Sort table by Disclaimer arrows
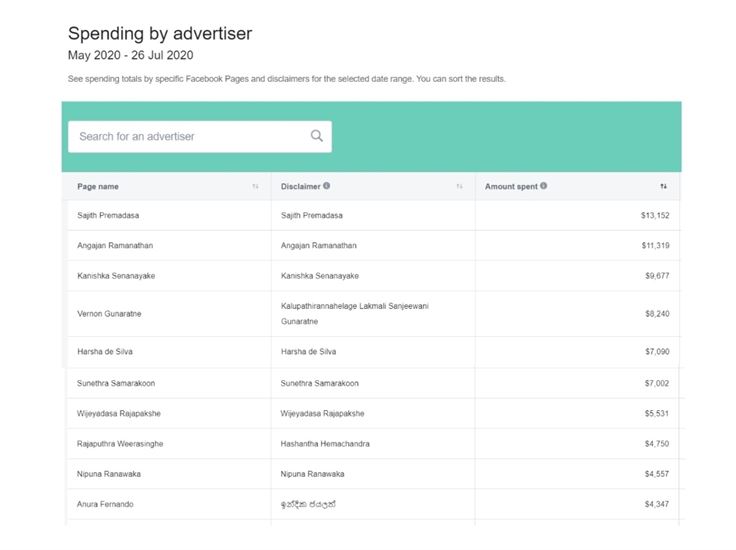 click(x=459, y=186)
